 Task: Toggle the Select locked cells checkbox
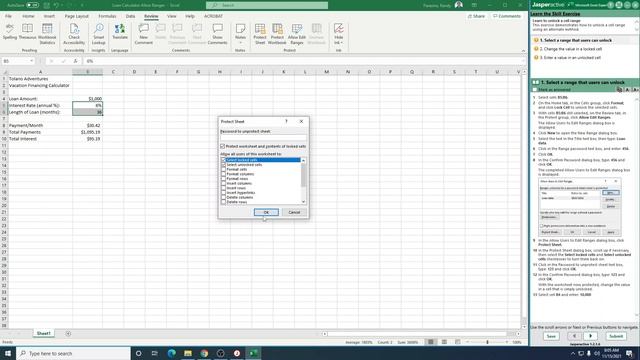[x=223, y=160]
